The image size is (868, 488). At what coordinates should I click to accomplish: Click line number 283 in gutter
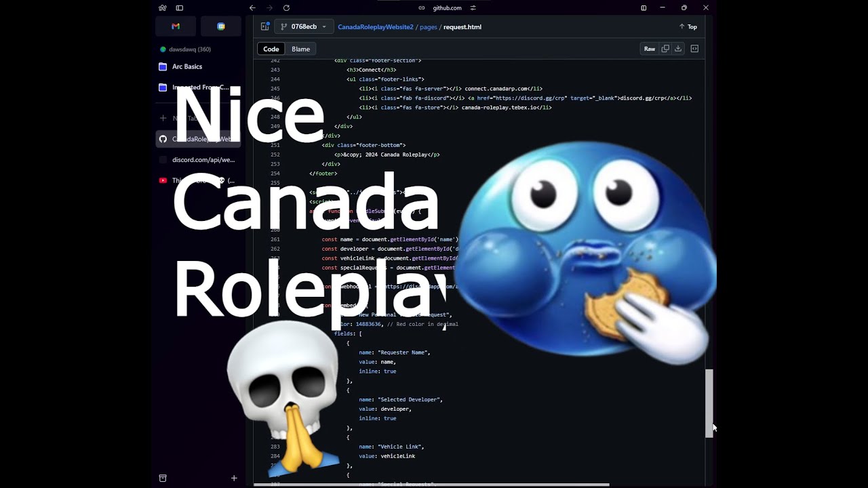click(x=275, y=447)
